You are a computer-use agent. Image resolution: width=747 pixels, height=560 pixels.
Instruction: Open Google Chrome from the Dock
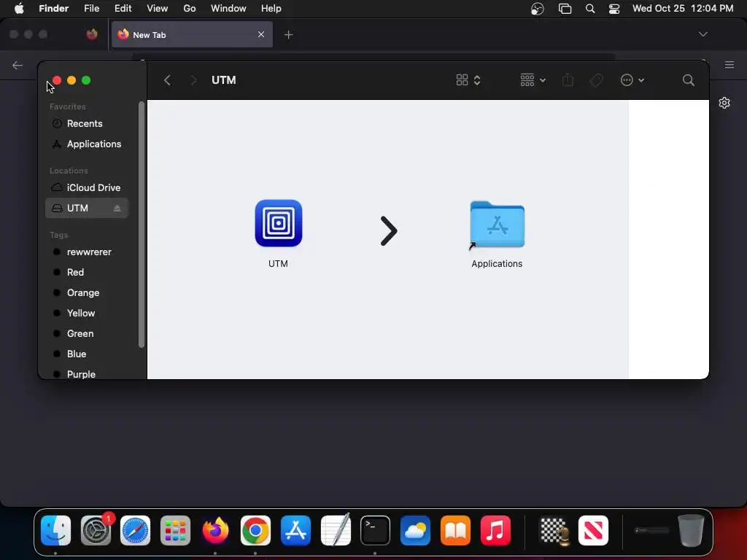pos(255,531)
